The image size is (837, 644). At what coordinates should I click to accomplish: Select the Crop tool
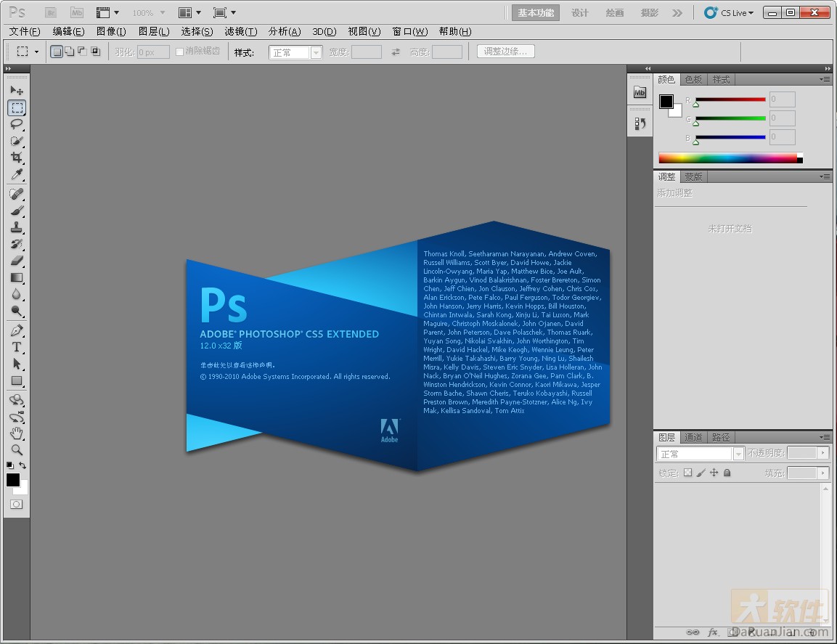16,158
